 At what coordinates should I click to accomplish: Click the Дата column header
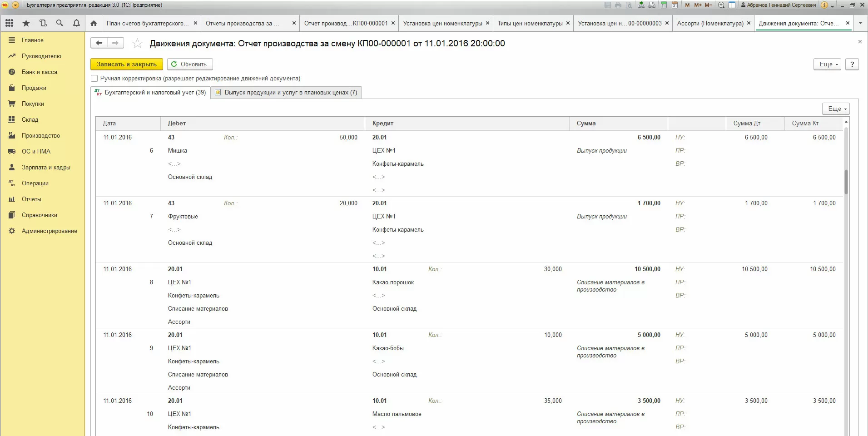[x=128, y=123]
